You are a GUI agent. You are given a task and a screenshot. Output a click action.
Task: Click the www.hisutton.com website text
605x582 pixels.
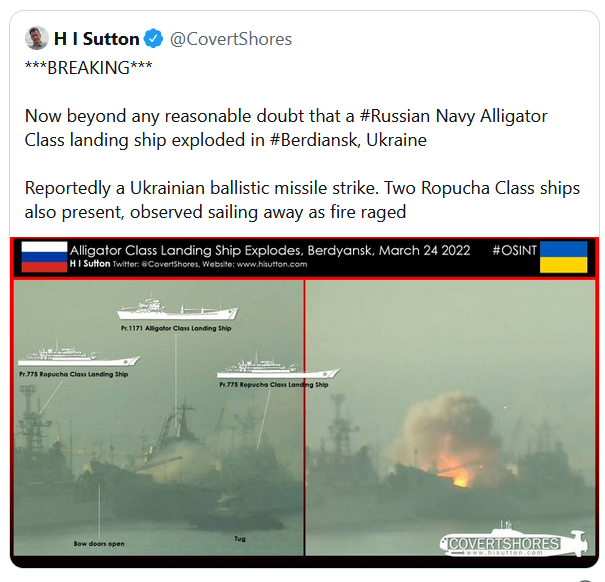pyautogui.click(x=272, y=264)
